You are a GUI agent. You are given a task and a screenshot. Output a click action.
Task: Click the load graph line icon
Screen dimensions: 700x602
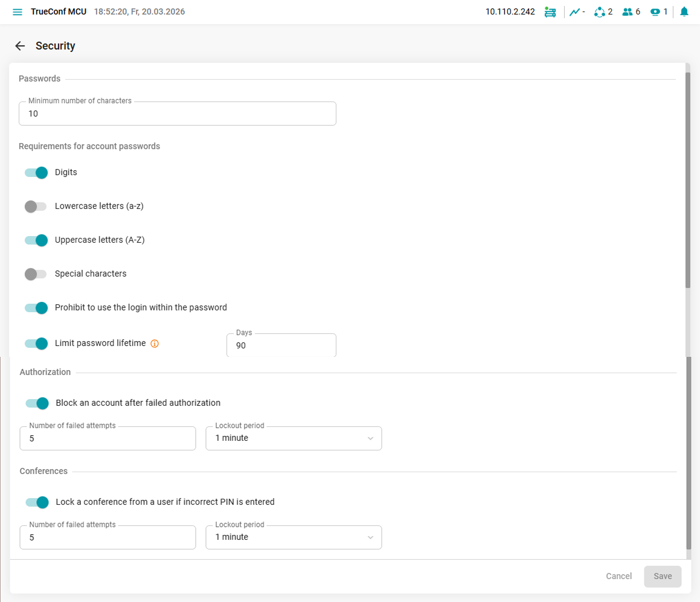click(574, 12)
